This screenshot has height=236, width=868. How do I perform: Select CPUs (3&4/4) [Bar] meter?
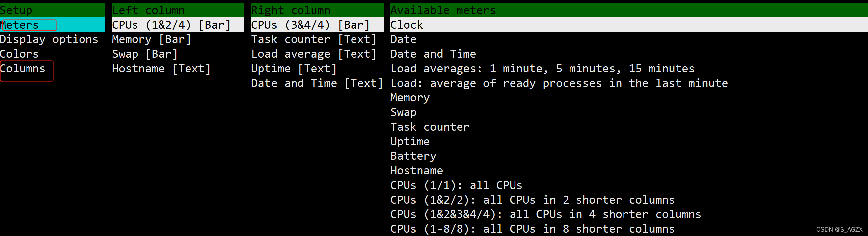[x=317, y=25]
